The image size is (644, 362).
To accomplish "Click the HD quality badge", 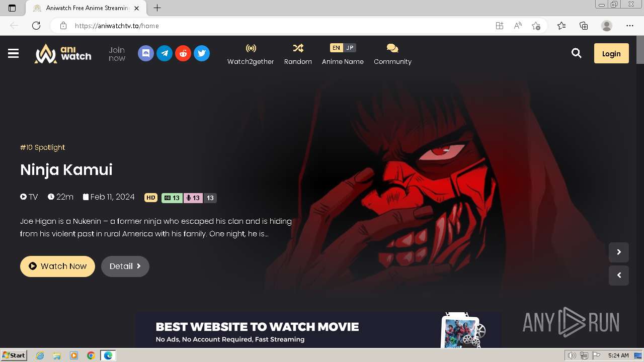I will click(151, 198).
